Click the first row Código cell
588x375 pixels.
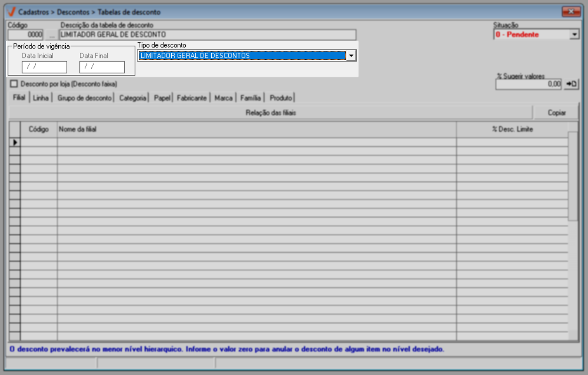(x=39, y=142)
